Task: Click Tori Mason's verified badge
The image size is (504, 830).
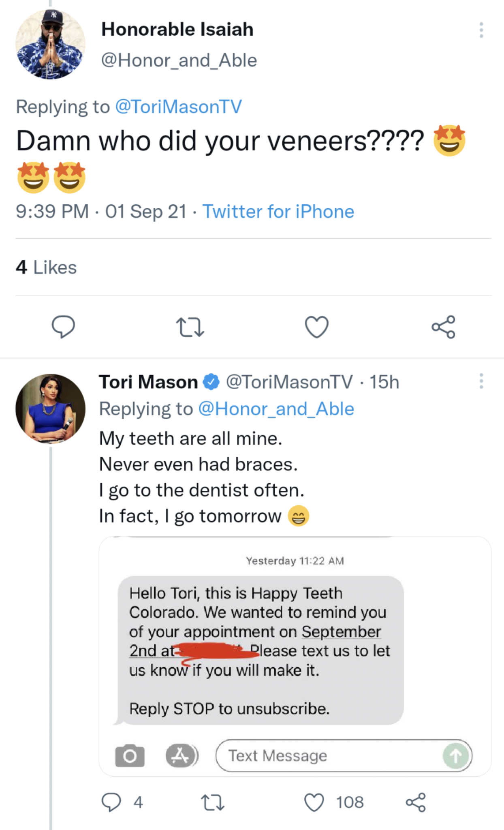Action: coord(210,381)
